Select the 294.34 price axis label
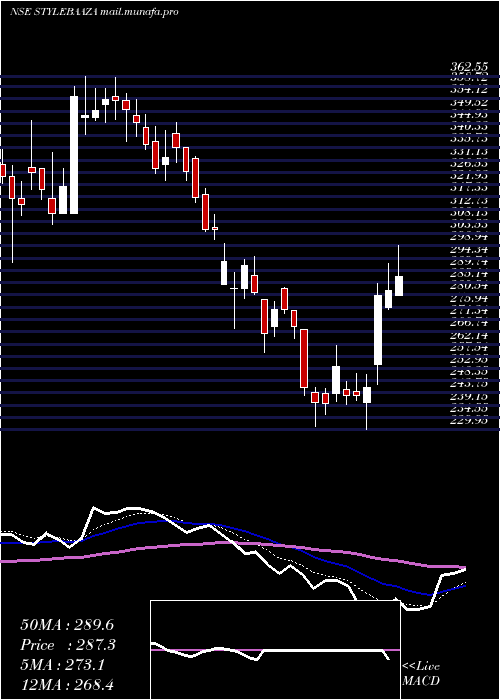 pyautogui.click(x=468, y=250)
